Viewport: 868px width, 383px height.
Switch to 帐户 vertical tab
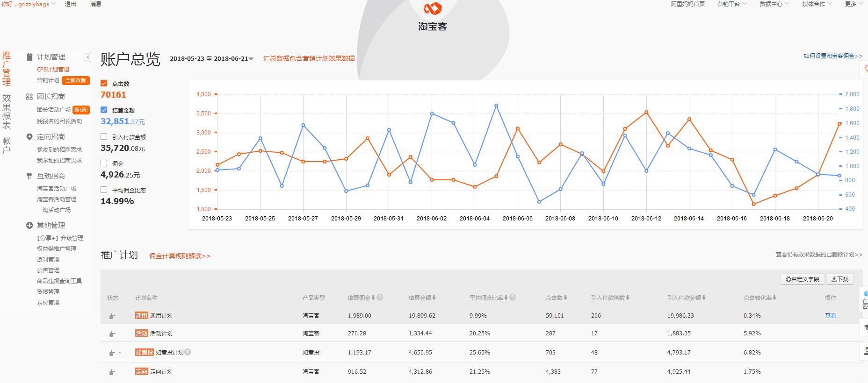[7, 145]
